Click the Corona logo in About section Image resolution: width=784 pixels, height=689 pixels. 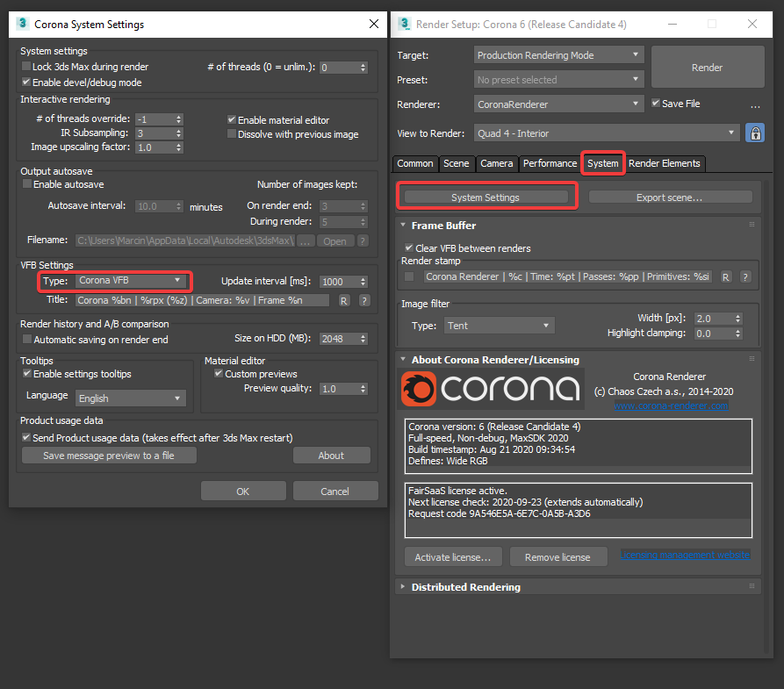[x=491, y=389]
